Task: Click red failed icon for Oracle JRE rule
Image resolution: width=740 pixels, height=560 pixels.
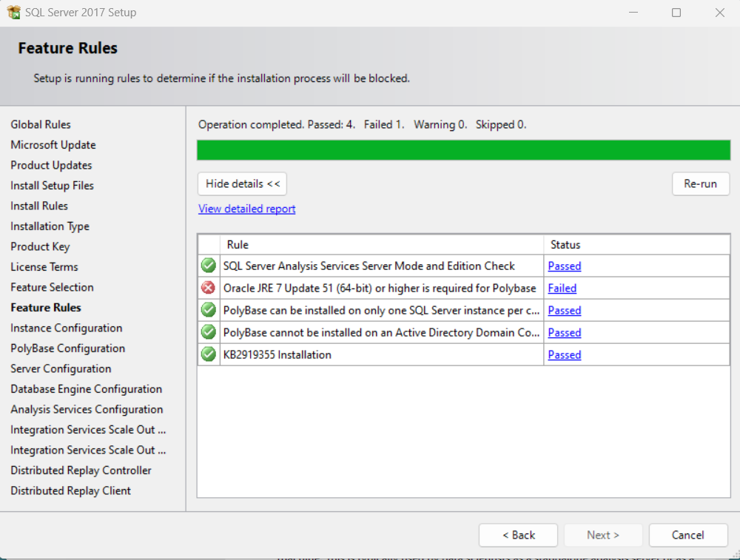Action: [x=208, y=288]
